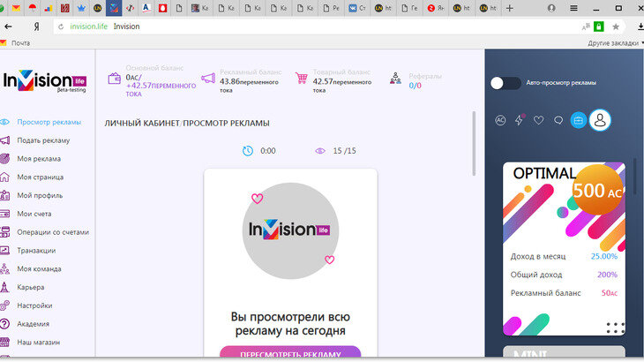
Task: Click the lower-right heart on ad image
Action: (329, 260)
